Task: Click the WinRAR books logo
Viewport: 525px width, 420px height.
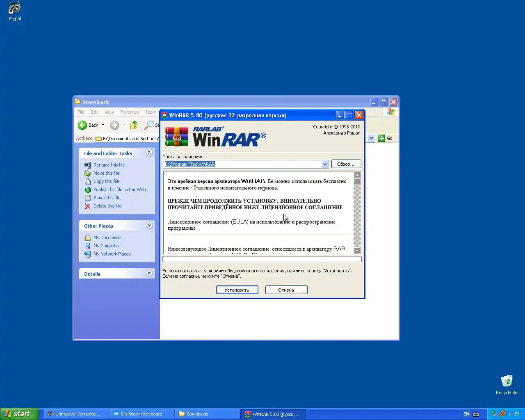Action: [x=176, y=137]
